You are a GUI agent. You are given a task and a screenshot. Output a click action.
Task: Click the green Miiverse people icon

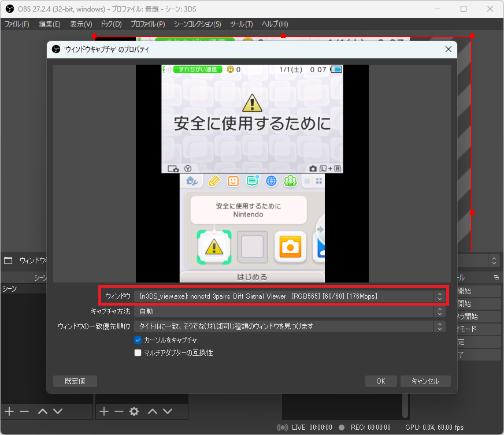[290, 181]
